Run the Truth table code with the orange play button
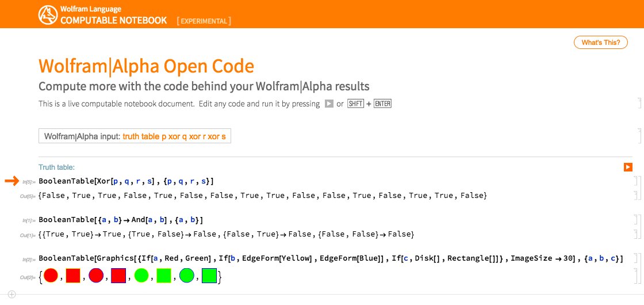This screenshot has height=305, width=644. [627, 167]
